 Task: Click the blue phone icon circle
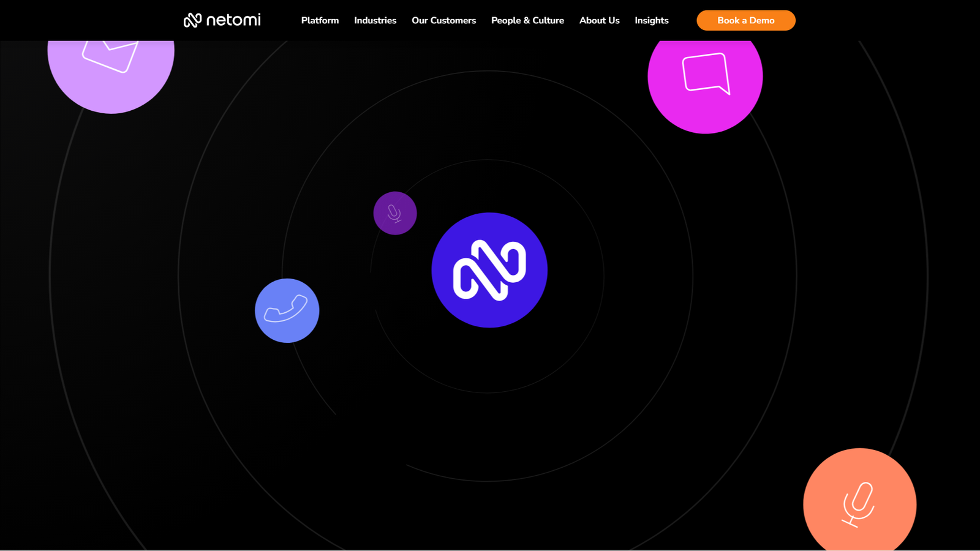[287, 310]
